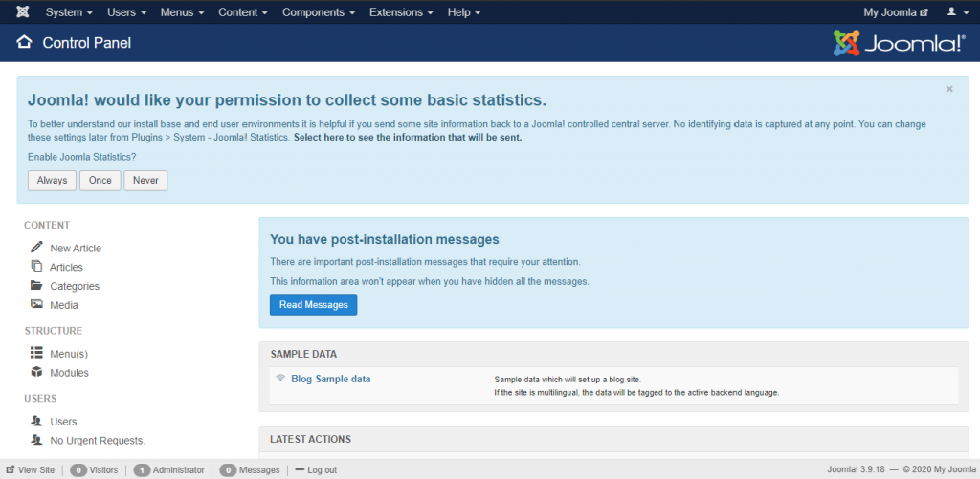Install the Blog Sample data
This screenshot has height=479, width=980.
tap(330, 379)
